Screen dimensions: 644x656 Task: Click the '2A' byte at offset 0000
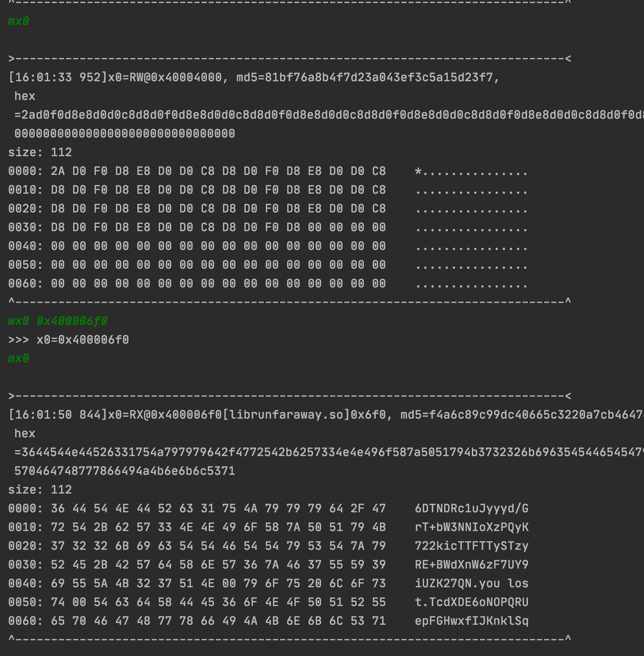click(x=58, y=171)
